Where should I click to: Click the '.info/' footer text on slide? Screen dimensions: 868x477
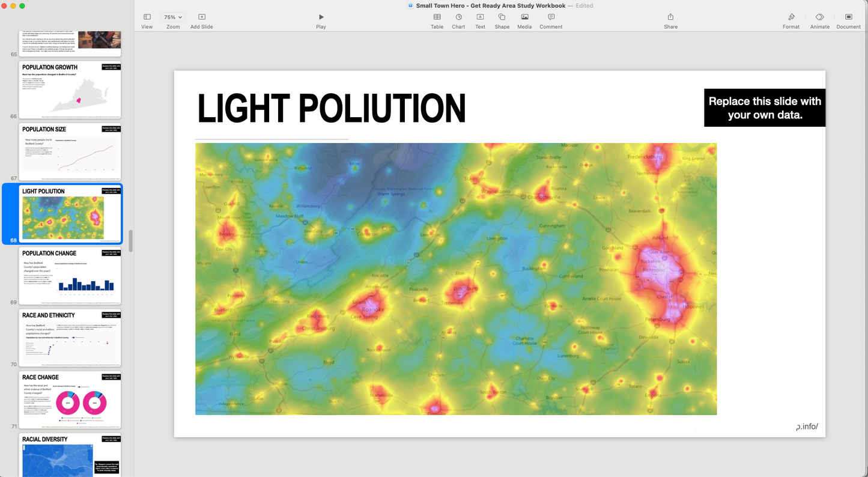click(807, 427)
